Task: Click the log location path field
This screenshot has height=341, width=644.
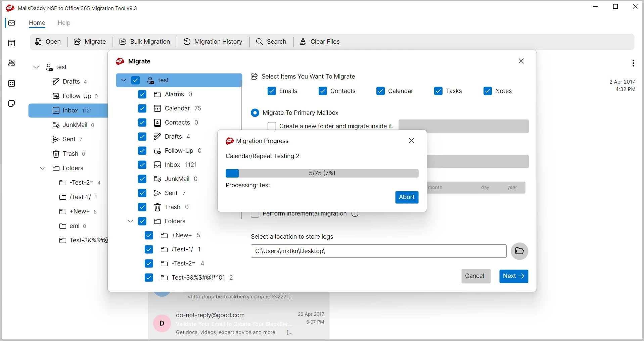Action: 378,251
